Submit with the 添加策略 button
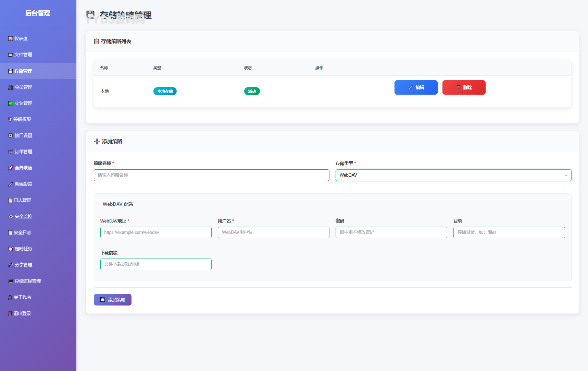The width and height of the screenshot is (588, 371). pos(112,300)
